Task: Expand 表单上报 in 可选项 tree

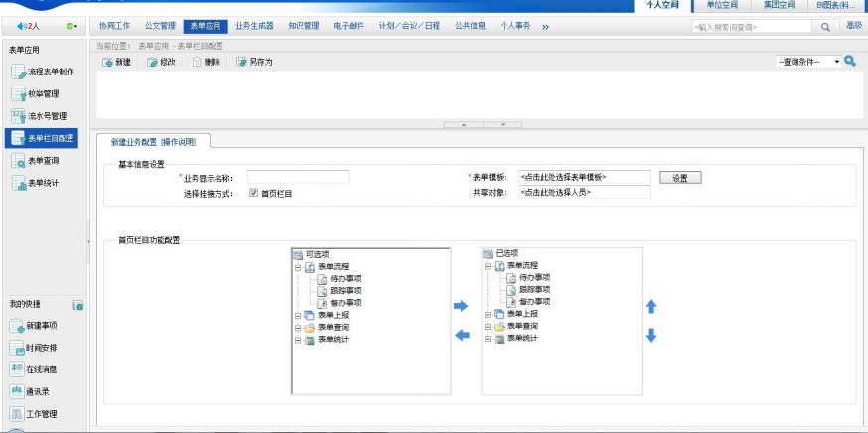Action: coord(298,315)
